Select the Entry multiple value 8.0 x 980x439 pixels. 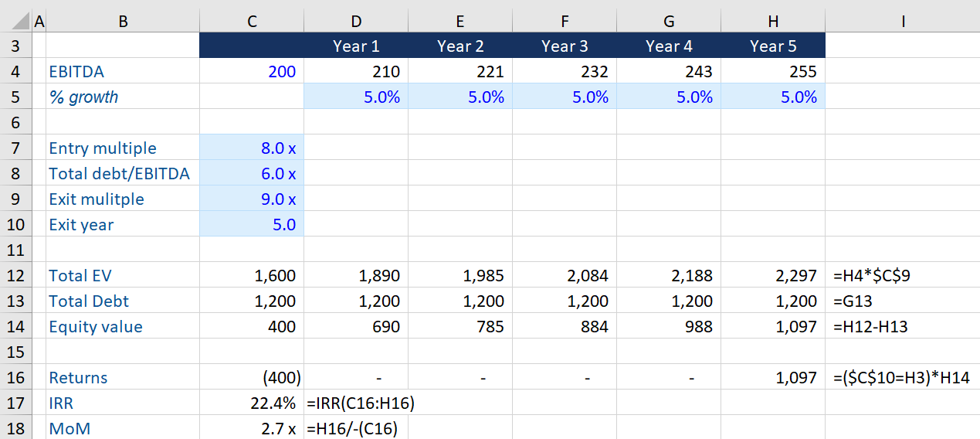[252, 148]
